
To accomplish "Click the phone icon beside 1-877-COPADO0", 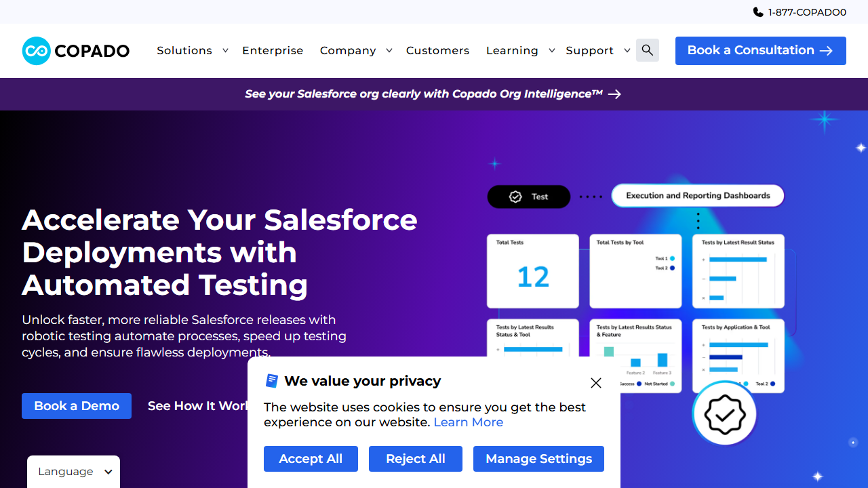I will (x=758, y=12).
